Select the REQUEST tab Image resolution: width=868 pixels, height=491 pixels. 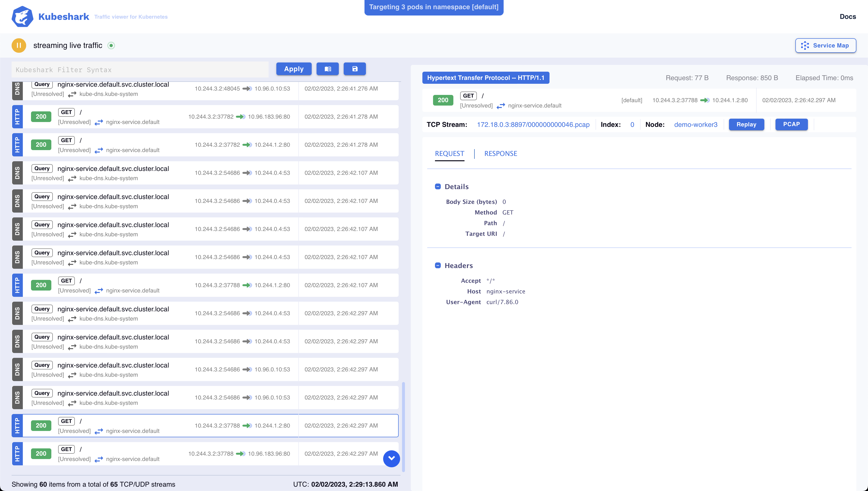449,153
